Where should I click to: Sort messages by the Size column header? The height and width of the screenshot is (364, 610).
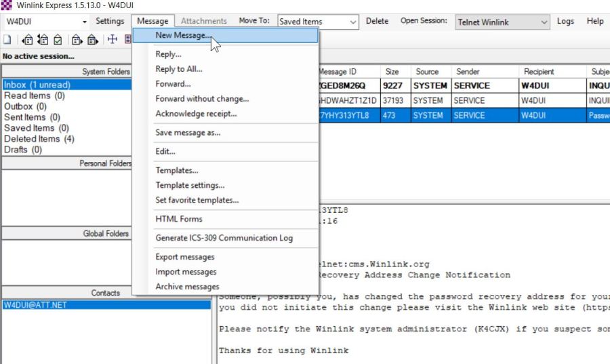click(x=392, y=71)
